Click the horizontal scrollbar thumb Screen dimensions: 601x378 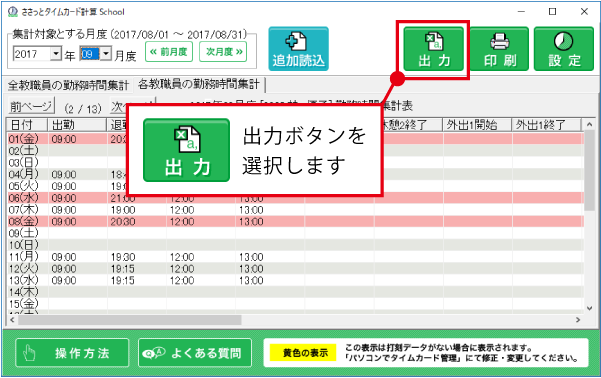click(x=130, y=320)
